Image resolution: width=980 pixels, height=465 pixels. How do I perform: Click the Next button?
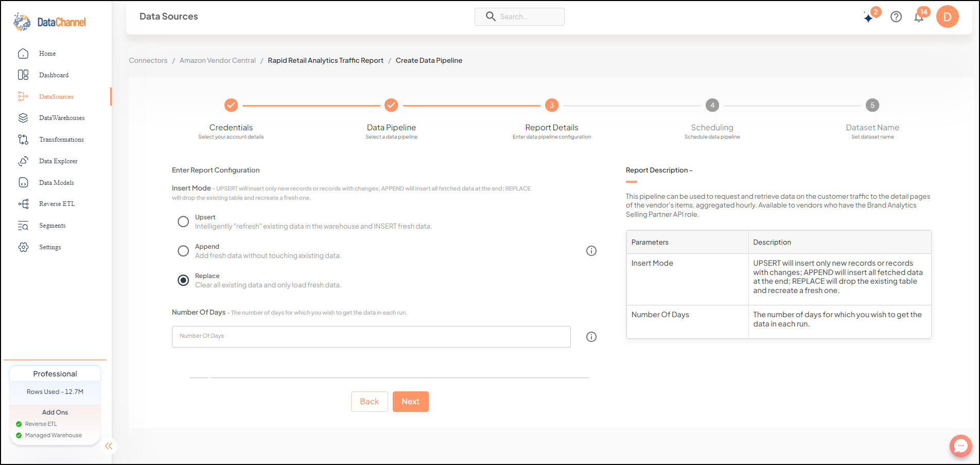pyautogui.click(x=411, y=402)
